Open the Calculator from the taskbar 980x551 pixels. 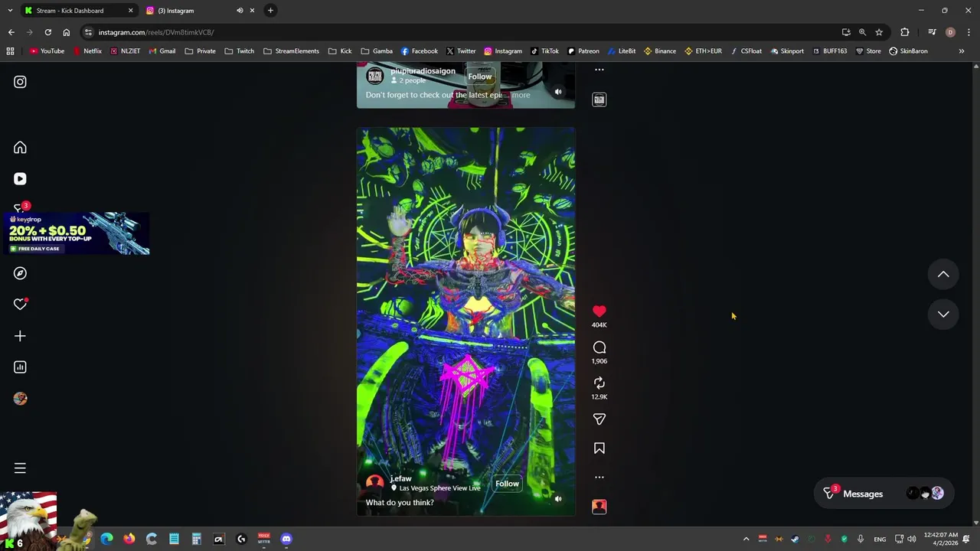[x=196, y=539]
